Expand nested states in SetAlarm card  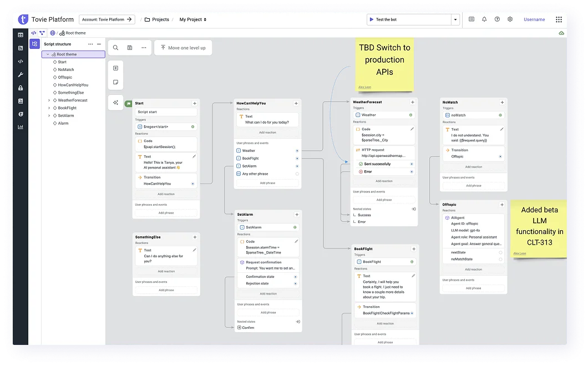click(298, 322)
